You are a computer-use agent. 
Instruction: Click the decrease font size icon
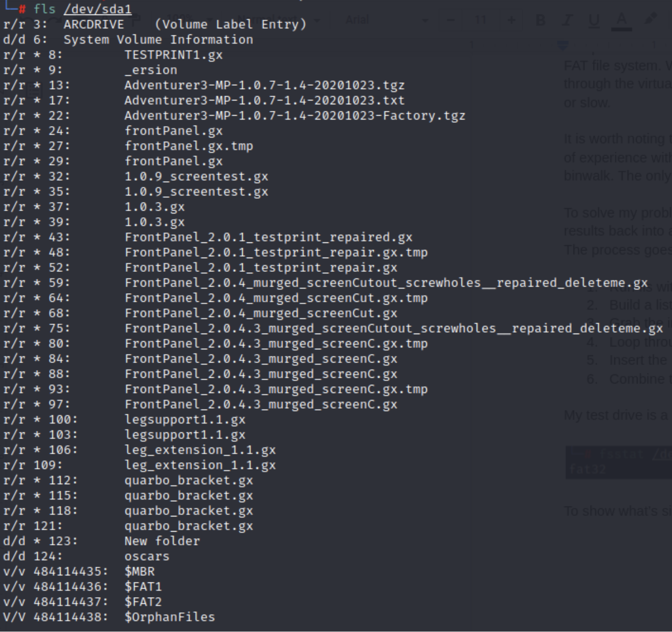[x=451, y=19]
